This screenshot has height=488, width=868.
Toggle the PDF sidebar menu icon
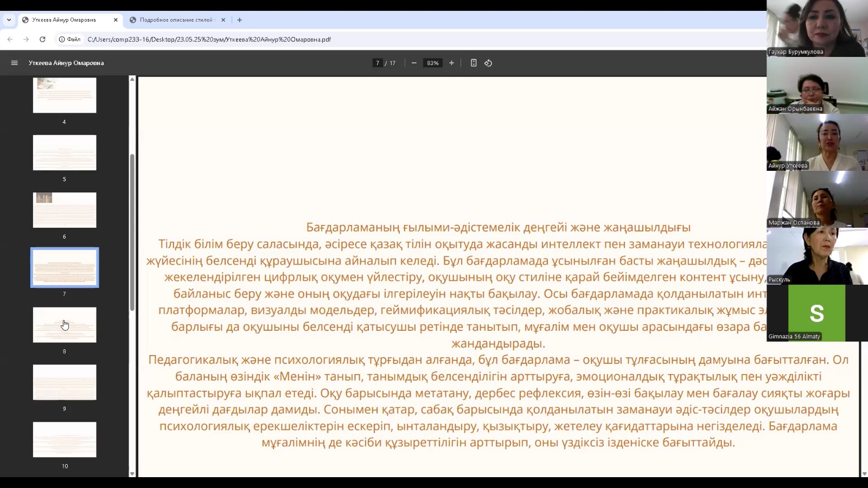[x=15, y=63]
